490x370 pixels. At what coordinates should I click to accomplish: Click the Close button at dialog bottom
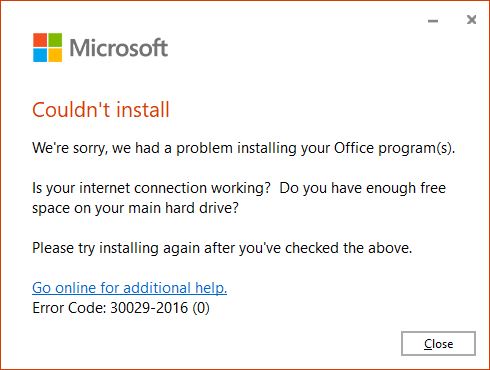tap(438, 343)
